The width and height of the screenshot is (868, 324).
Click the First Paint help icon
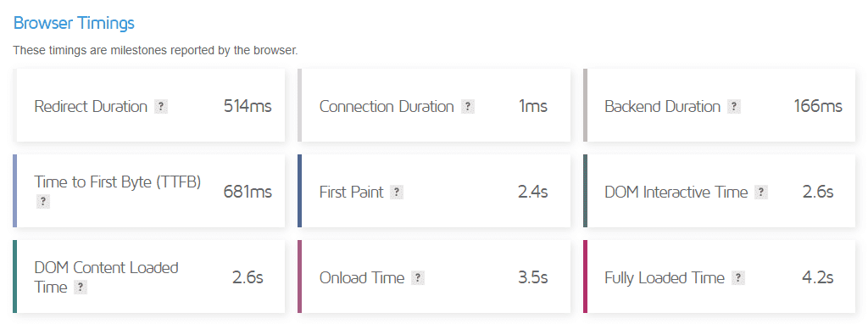click(x=397, y=193)
